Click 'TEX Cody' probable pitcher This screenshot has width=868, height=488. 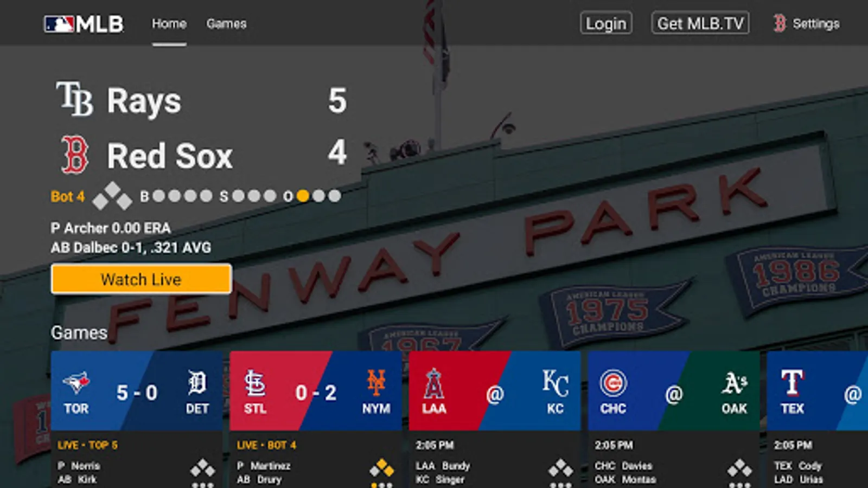pos(798,466)
